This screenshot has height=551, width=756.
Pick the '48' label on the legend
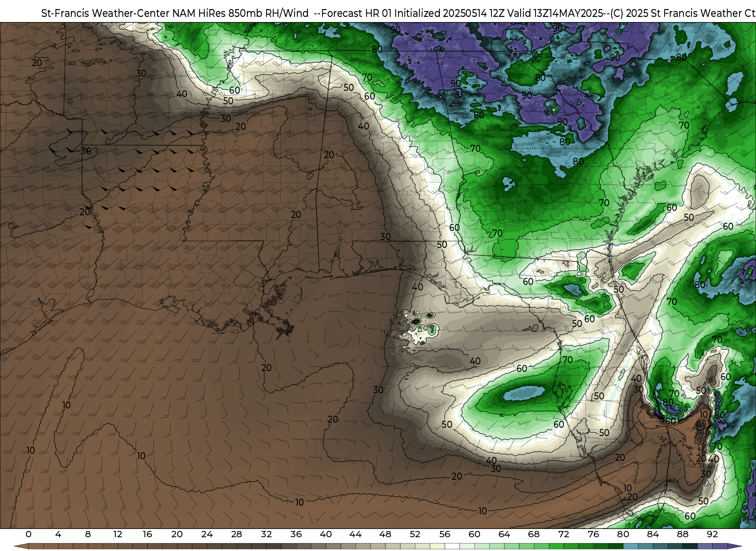[x=385, y=534]
